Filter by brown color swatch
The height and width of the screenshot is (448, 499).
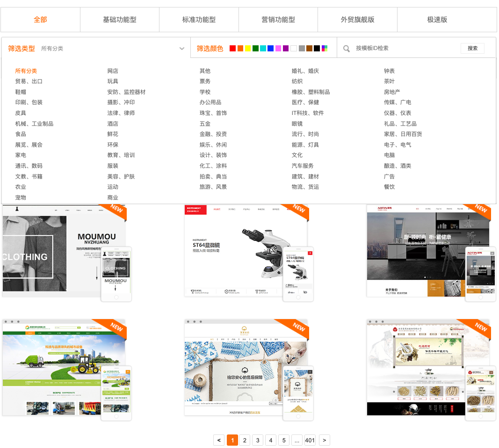[309, 48]
